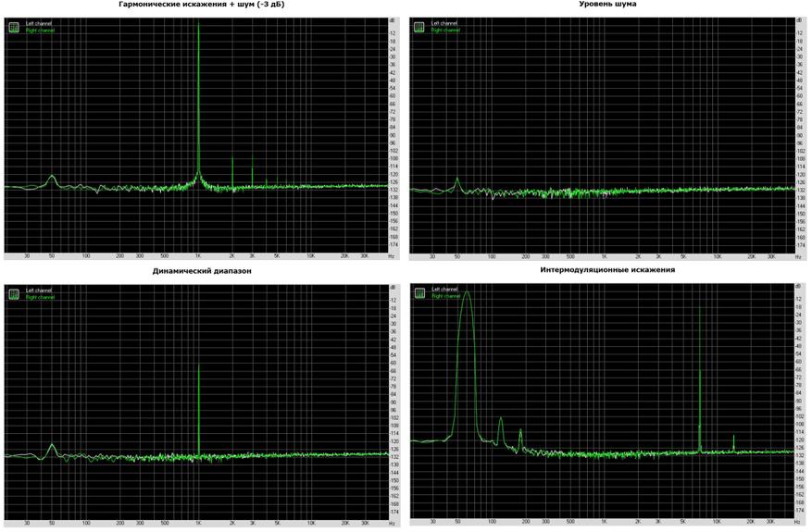The width and height of the screenshot is (812, 532).
Task: Click the 'Hz' axis label in the noise level graph
Action: (x=797, y=256)
